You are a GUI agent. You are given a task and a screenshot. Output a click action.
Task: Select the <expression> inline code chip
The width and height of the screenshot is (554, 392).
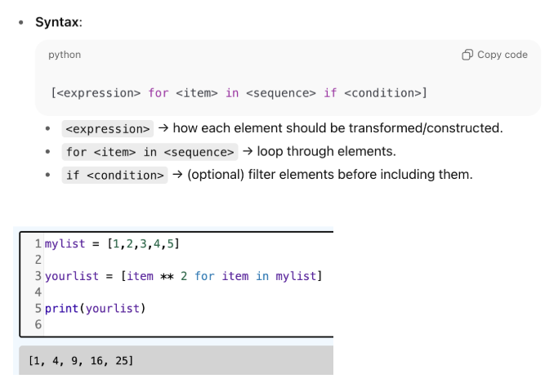tap(108, 129)
